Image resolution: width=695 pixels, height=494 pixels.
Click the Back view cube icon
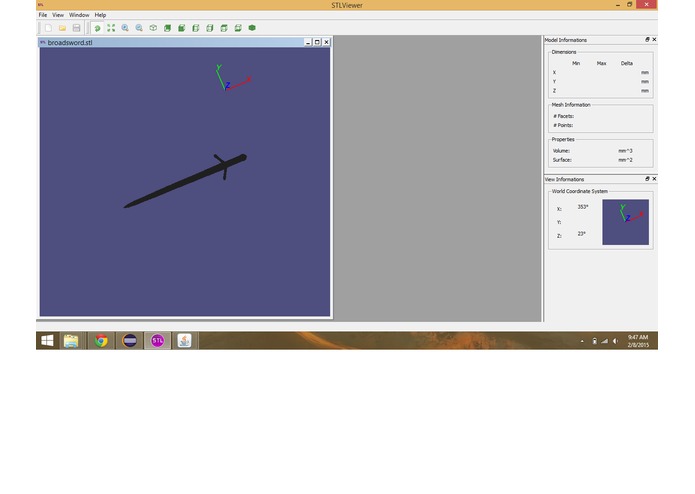(181, 28)
